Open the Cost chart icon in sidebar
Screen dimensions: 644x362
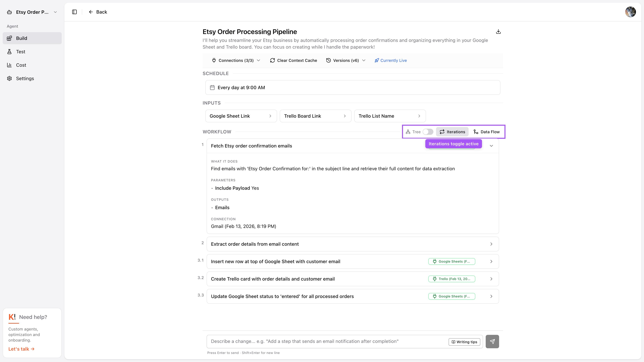(x=9, y=65)
